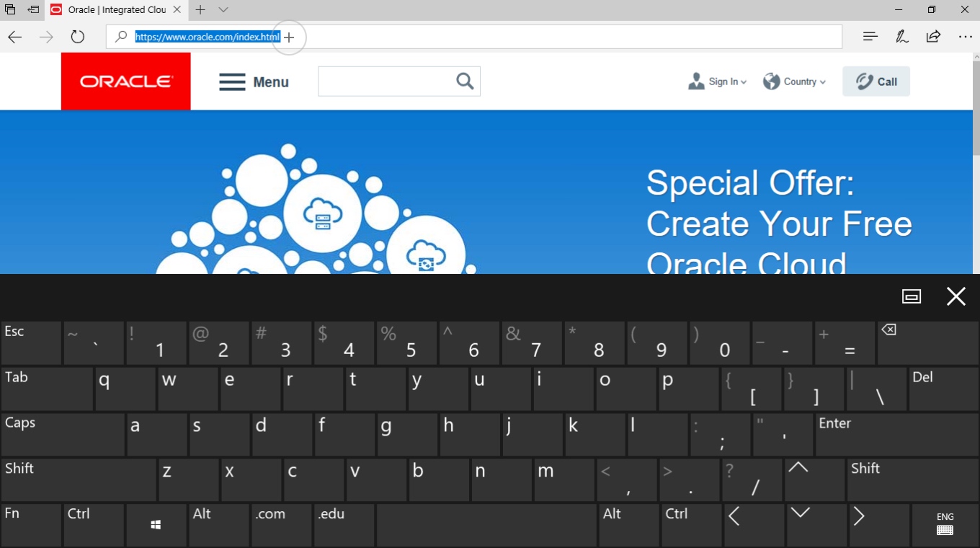The height and width of the screenshot is (548, 980).
Task: Open the Oracle hamburger Menu
Action: pos(254,82)
